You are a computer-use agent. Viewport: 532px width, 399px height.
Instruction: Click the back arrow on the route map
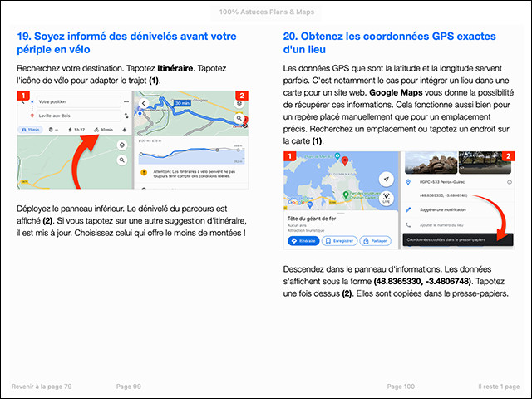144,105
